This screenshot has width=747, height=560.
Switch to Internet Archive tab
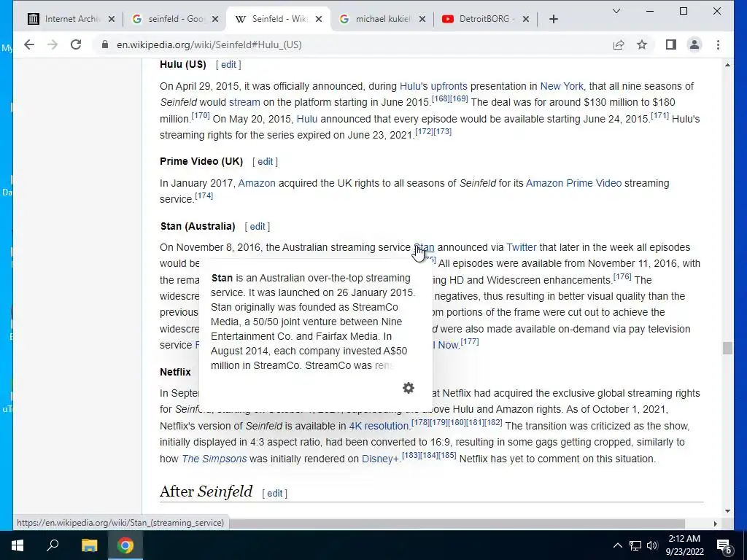coord(71,19)
